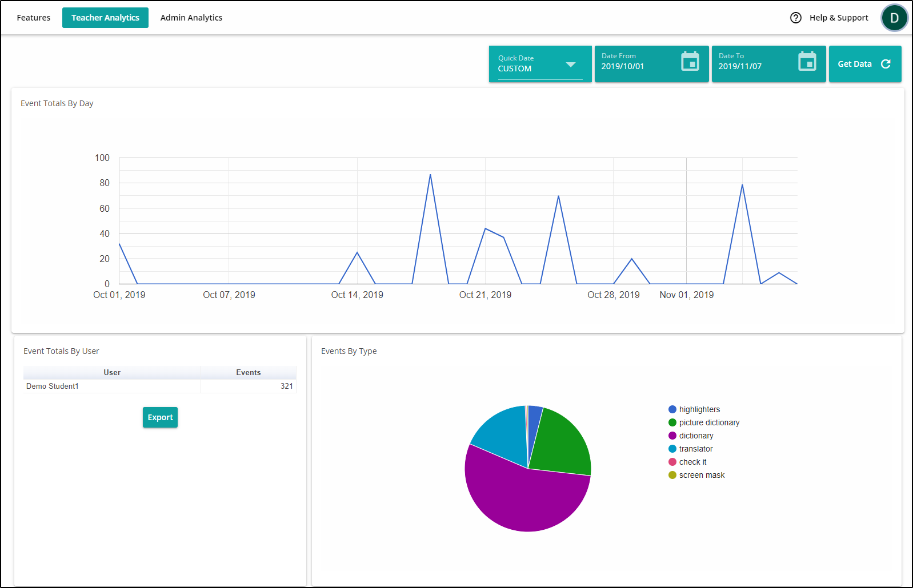
Task: Click the Date From field 2019/10/01
Action: pyautogui.click(x=651, y=64)
